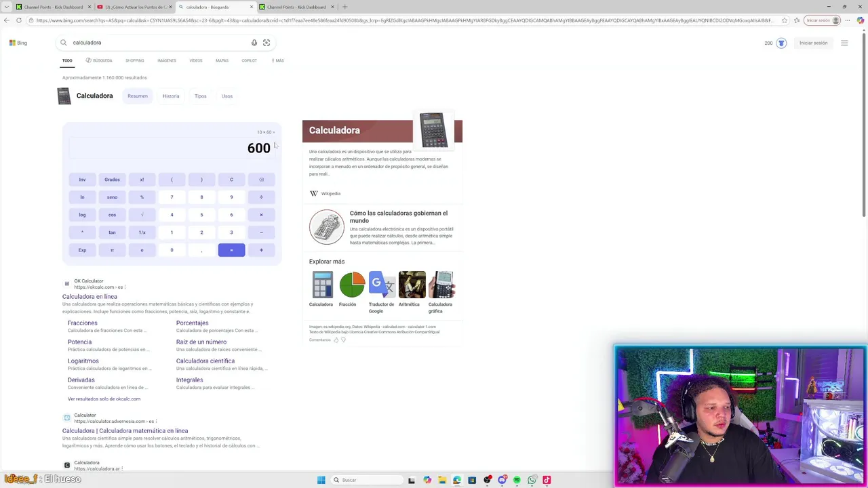The height and width of the screenshot is (488, 868).
Task: Select the Resumen pill tab
Action: click(x=138, y=96)
